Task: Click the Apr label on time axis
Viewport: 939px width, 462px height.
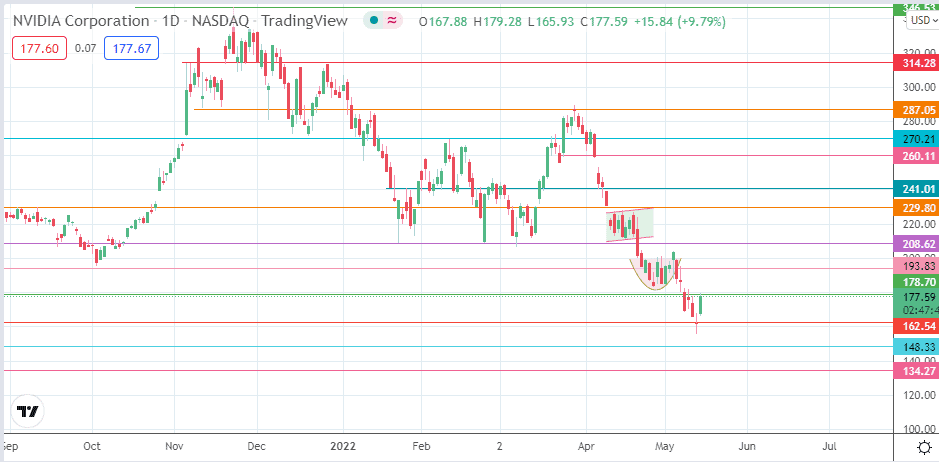Action: (586, 446)
